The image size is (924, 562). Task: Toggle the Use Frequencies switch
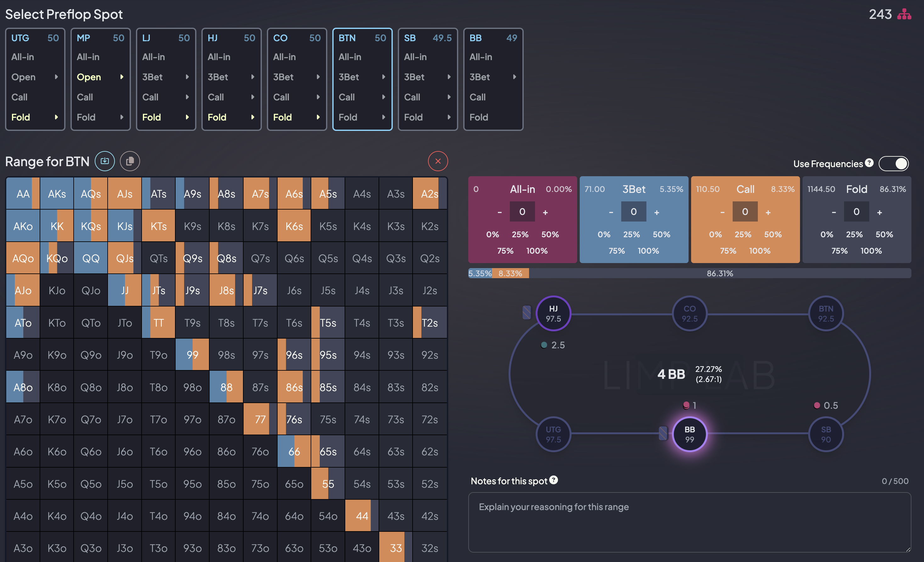click(x=893, y=163)
